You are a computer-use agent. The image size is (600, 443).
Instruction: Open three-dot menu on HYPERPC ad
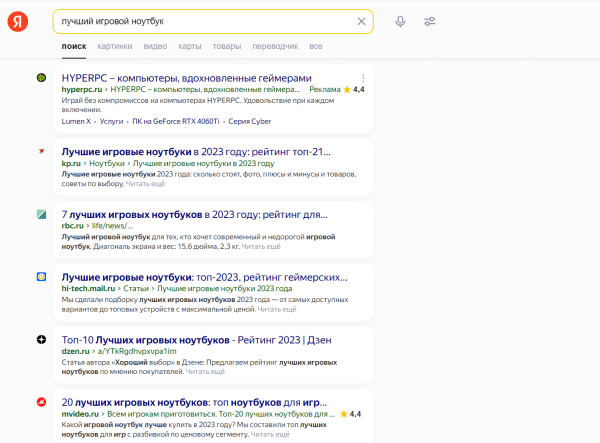pyautogui.click(x=363, y=78)
